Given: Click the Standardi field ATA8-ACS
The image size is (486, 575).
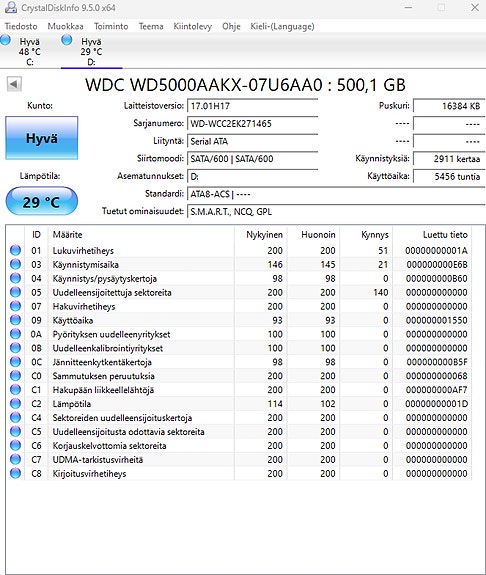Looking at the screenshot, I should tap(336, 194).
